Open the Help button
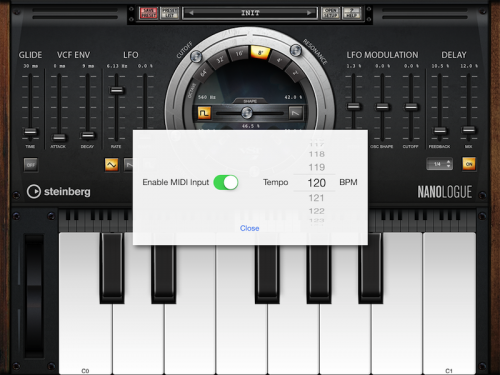 point(351,13)
